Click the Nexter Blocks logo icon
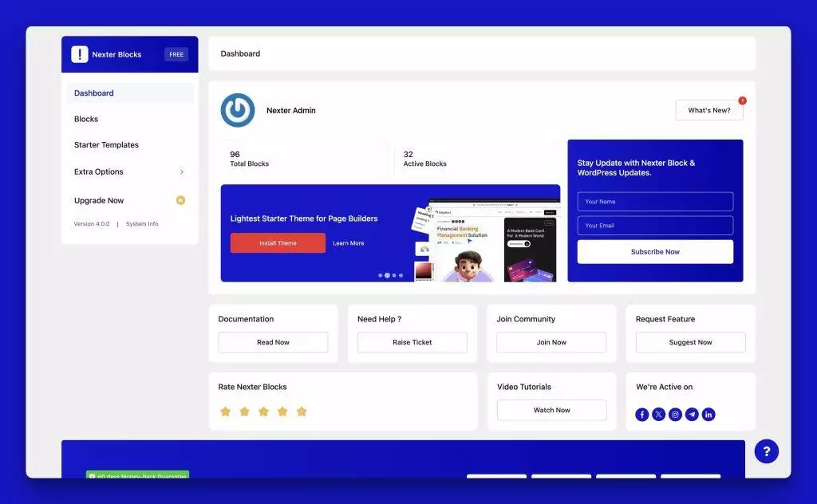 80,54
